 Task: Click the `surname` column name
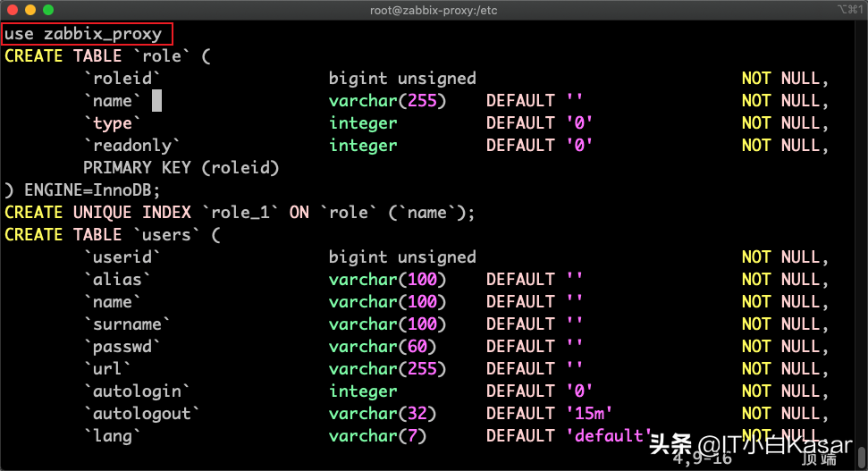tap(127, 324)
